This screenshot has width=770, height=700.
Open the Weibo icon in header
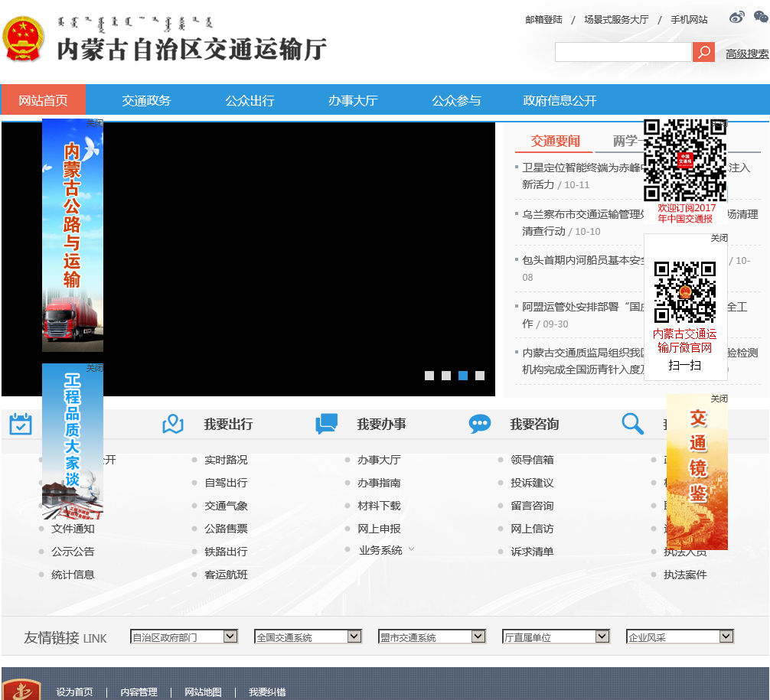click(x=736, y=18)
